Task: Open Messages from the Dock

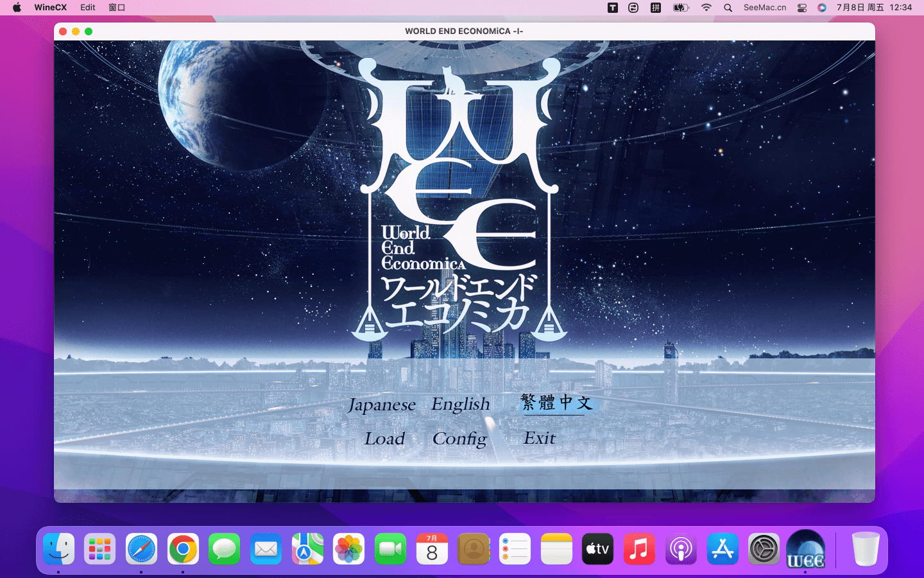Action: point(225,549)
